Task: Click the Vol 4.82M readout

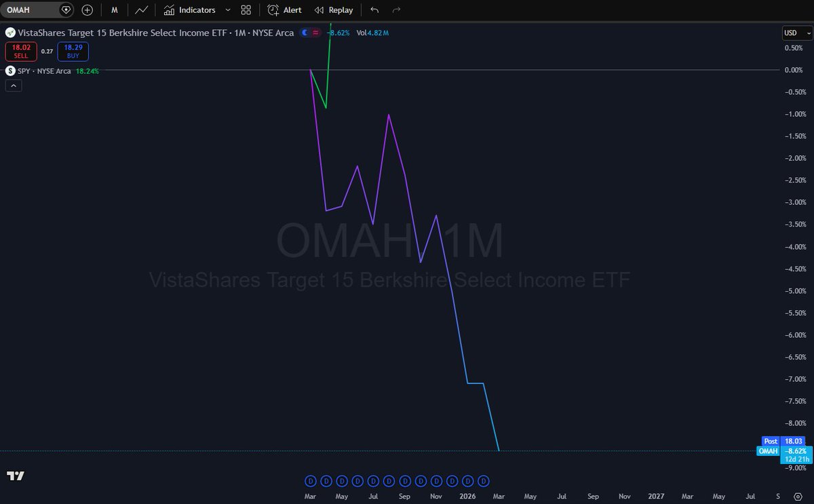Action: point(372,33)
